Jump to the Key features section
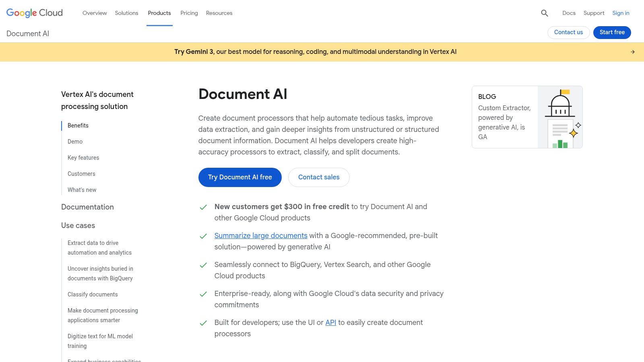This screenshot has height=362, width=644. [83, 158]
